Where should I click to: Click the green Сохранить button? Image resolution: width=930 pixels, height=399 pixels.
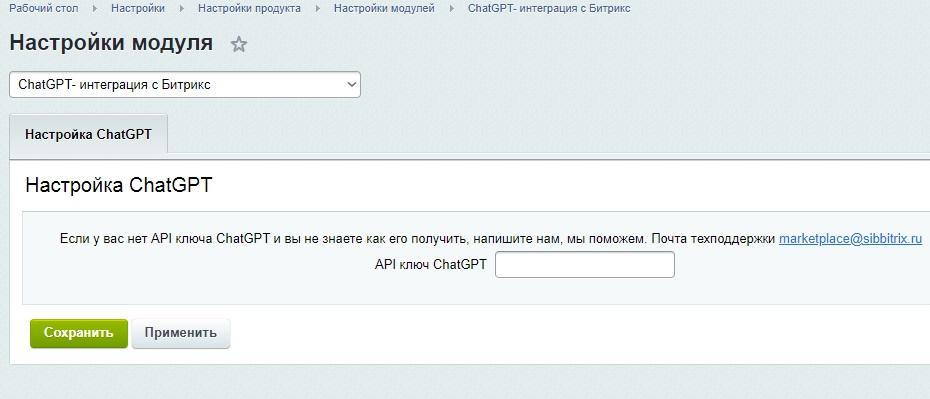pos(79,333)
